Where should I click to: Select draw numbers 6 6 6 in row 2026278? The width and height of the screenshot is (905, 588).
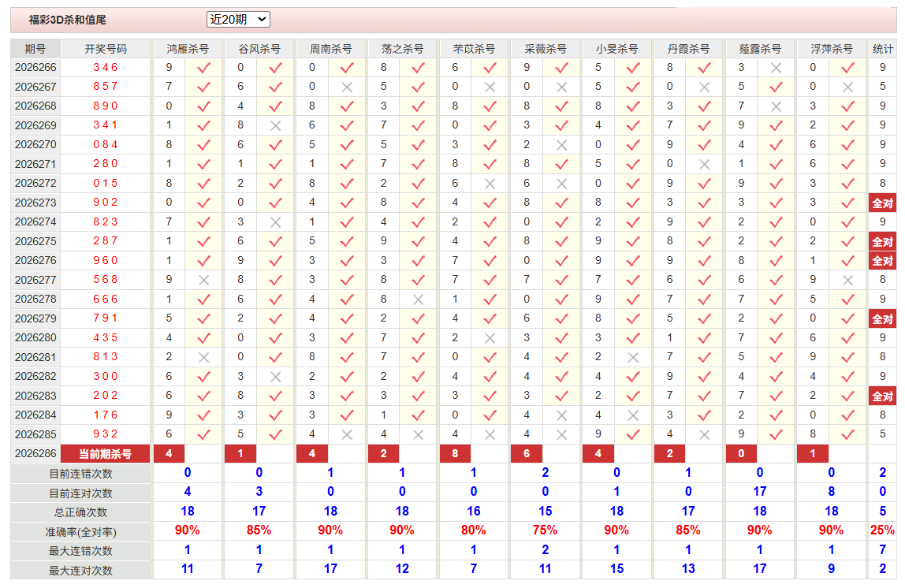pyautogui.click(x=106, y=299)
